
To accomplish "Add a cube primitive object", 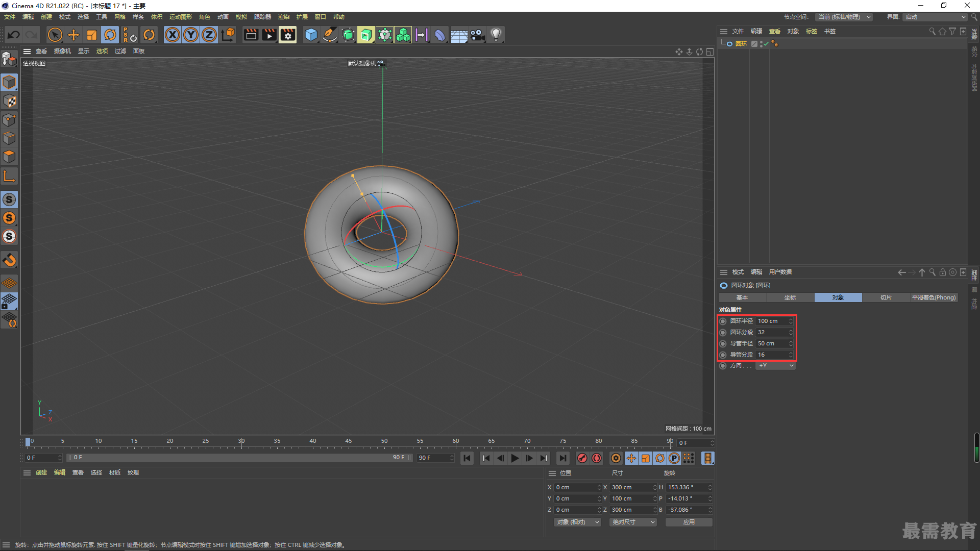I will [311, 35].
